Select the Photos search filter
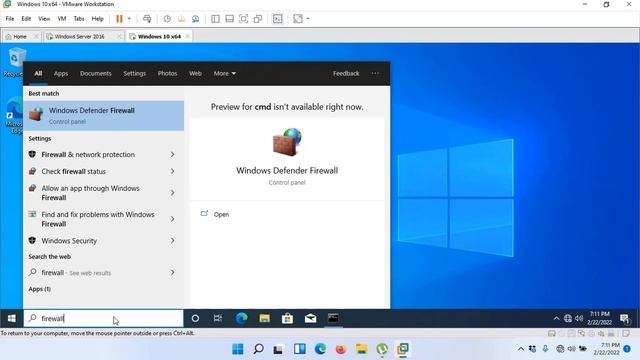Viewport: 640px width, 360px height. click(x=167, y=73)
